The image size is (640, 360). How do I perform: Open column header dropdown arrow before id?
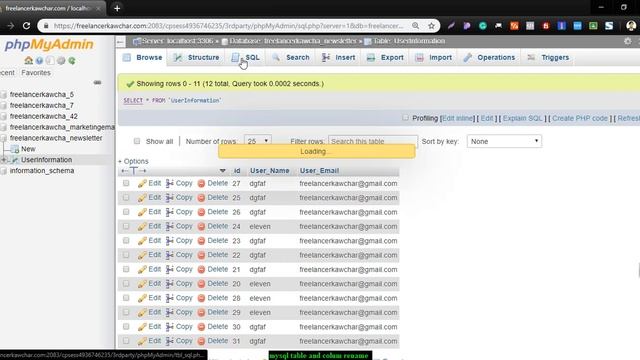click(x=222, y=171)
